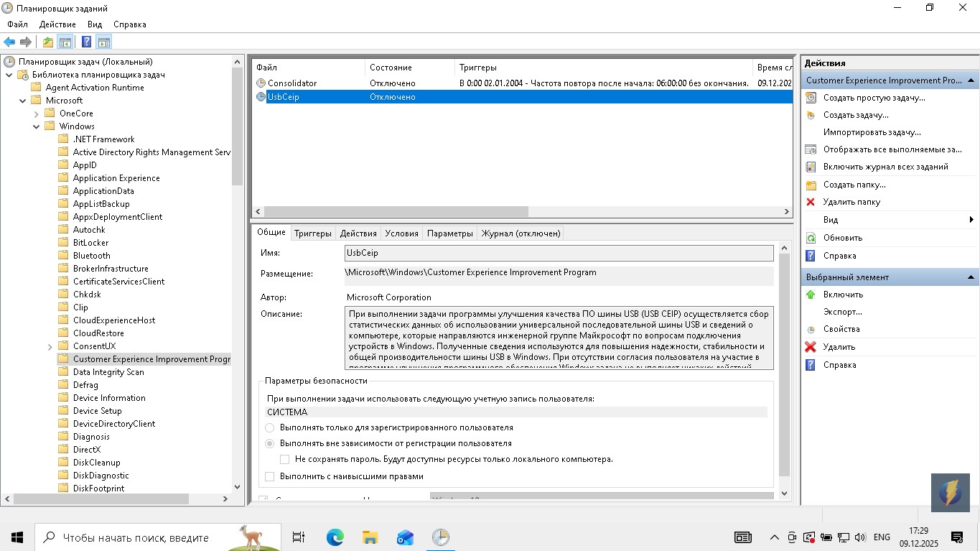
Task: Click the grey Forward arrow in the toolbar
Action: point(26,42)
